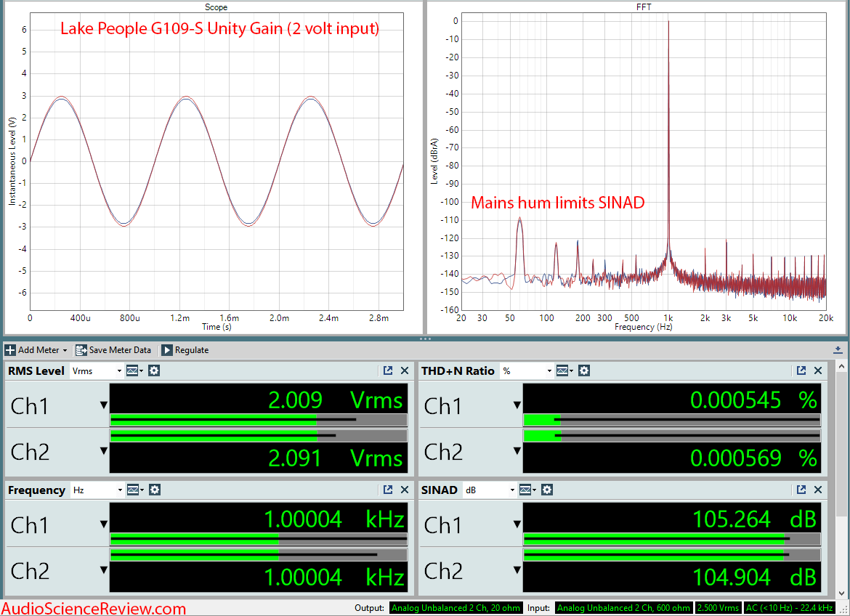The width and height of the screenshot is (850, 616).
Task: Click the meters panel scrollbar up arrow
Action: pyautogui.click(x=841, y=367)
